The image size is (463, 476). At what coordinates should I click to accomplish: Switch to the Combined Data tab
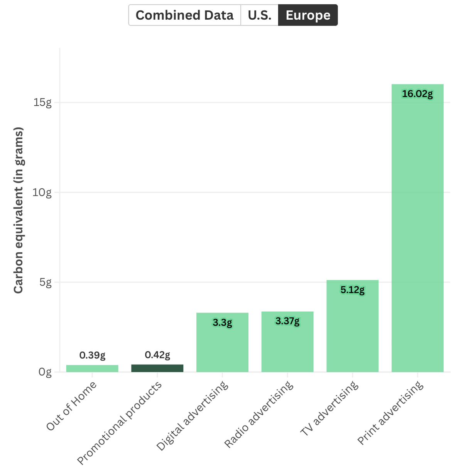(184, 15)
